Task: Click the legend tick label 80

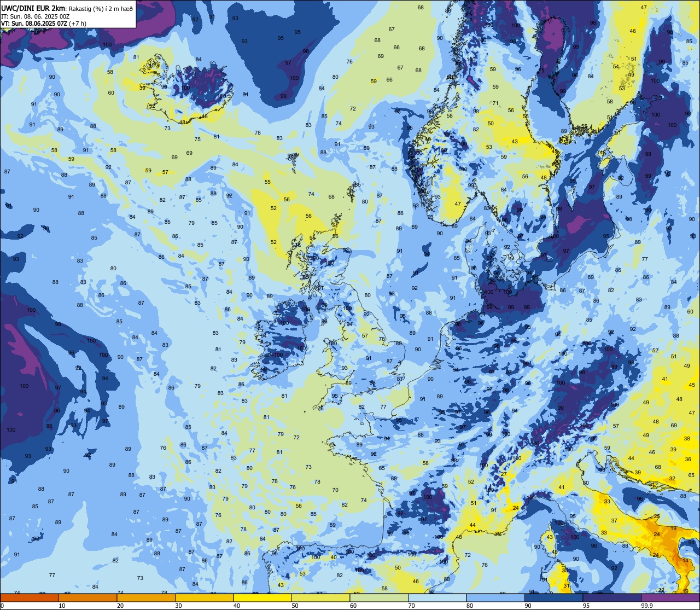Action: click(470, 606)
